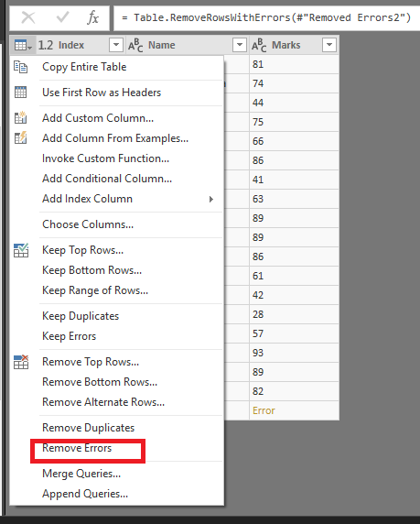Click the Remove Top Rows icon
The image size is (420, 524).
click(x=21, y=362)
